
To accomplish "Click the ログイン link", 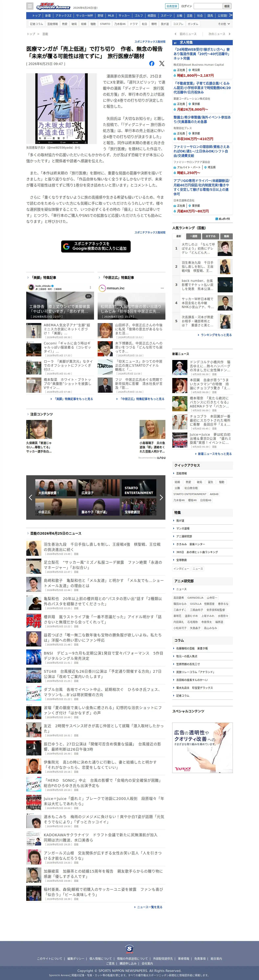I will [186, 6].
